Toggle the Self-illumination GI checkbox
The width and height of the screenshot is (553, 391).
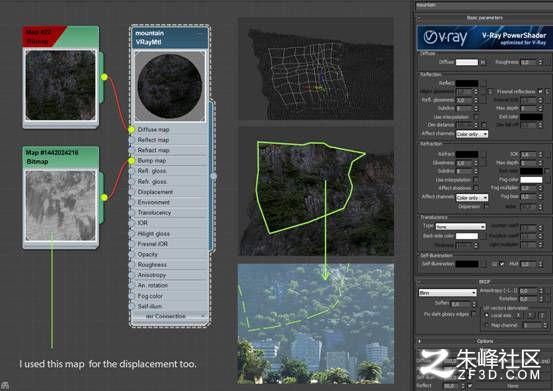tap(502, 264)
